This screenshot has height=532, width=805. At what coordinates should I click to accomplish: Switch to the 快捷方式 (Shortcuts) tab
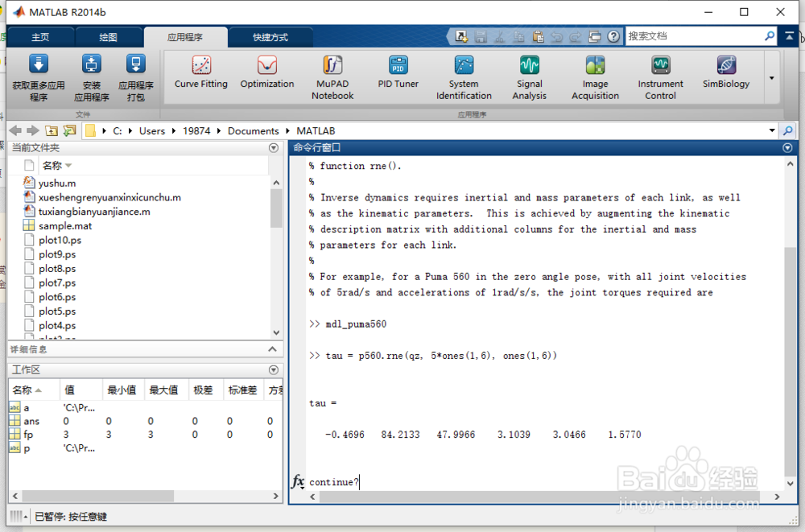coord(270,37)
